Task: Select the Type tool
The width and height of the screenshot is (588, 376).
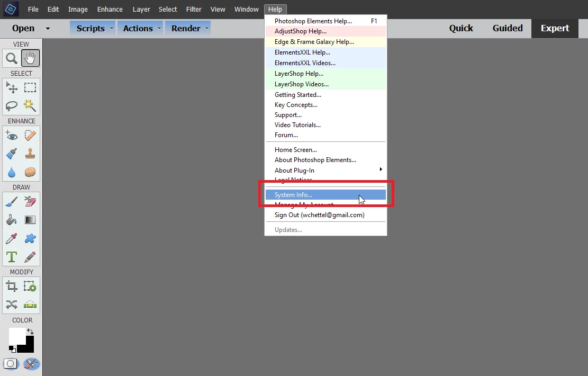Action: 12,257
